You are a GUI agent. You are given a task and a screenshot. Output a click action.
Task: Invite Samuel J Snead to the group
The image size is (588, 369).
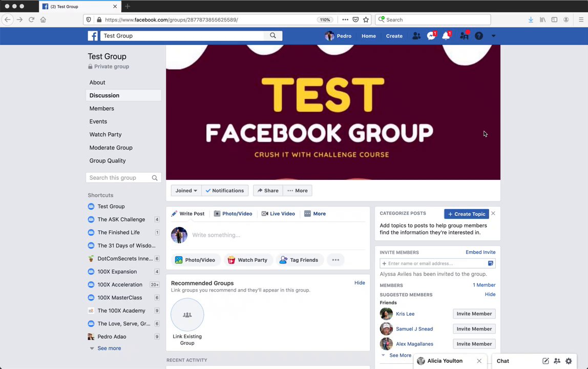pyautogui.click(x=474, y=329)
